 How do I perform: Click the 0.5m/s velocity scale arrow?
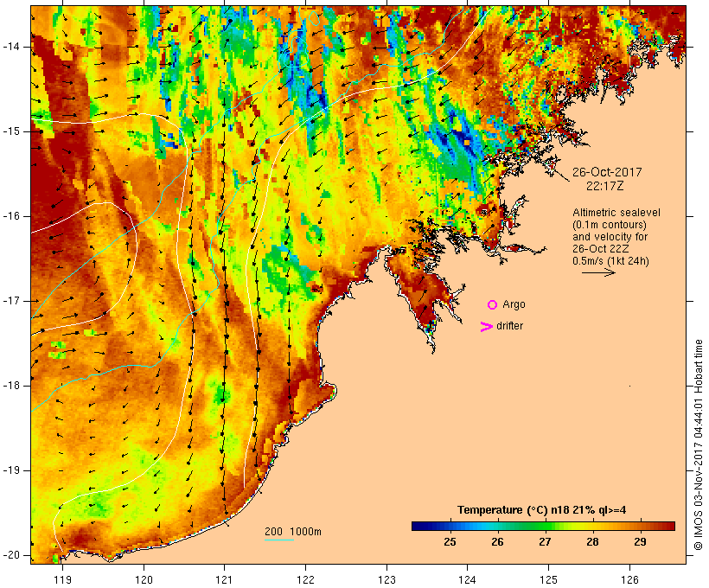598,272
